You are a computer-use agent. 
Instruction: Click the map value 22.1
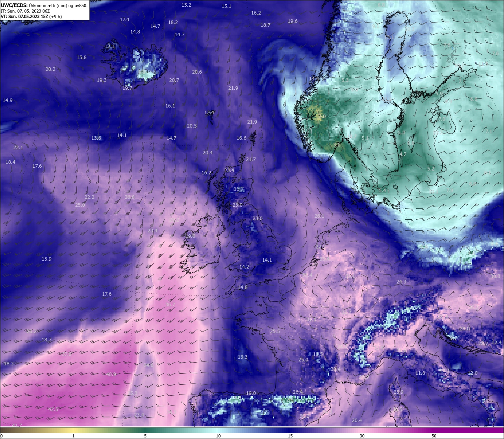click(x=18, y=148)
